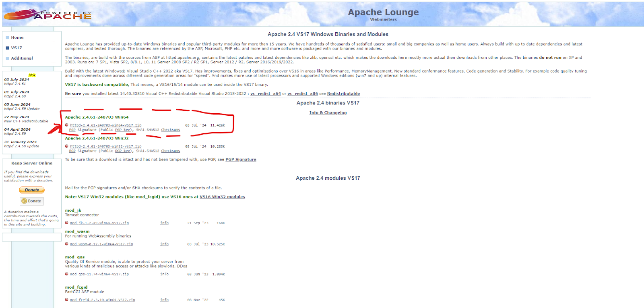Click 03 July 2024 httpd 2.4.61 news entry
The image size is (644, 308).
coord(17,81)
